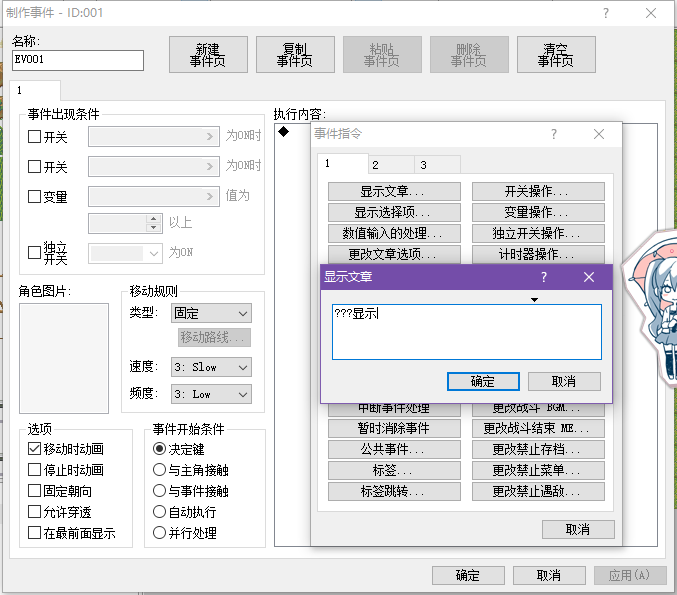Screen dimensions: 677x595
Task: Cancel the 事件指令 window
Action: [x=578, y=529]
